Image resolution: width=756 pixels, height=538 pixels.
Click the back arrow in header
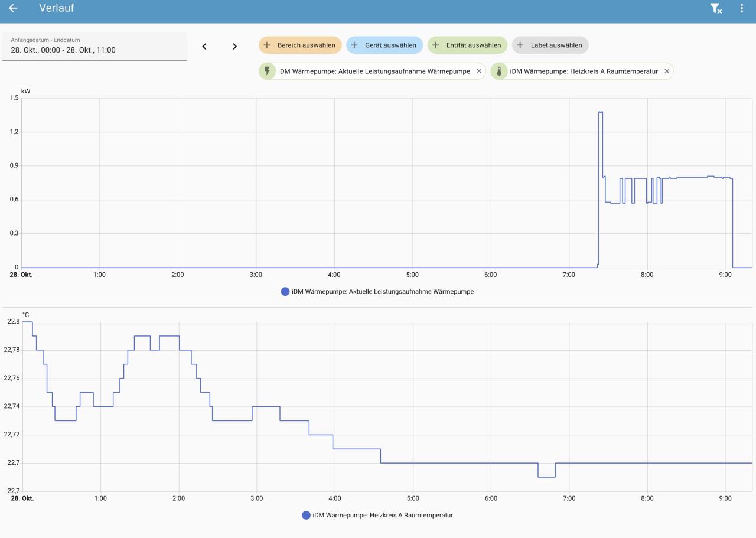[13, 8]
